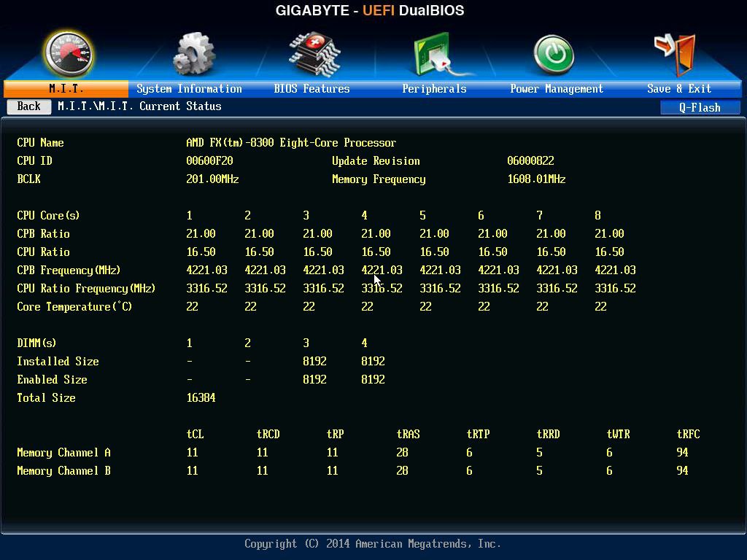Select Core Temperature value for core 5

pos(425,307)
